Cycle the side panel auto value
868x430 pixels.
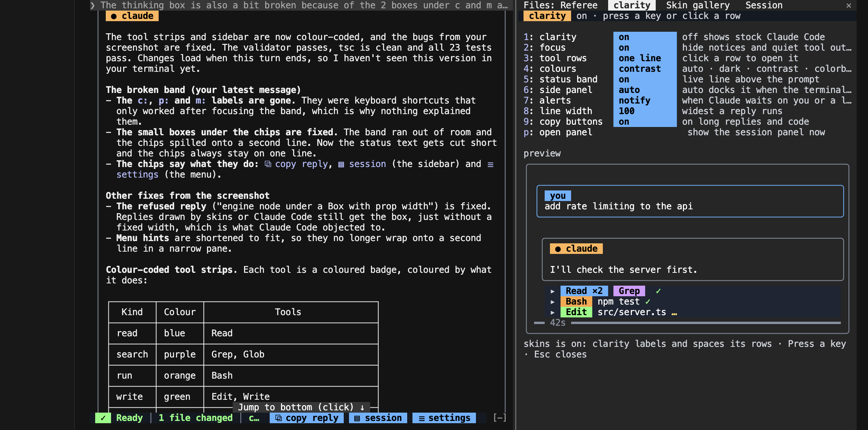pos(645,90)
